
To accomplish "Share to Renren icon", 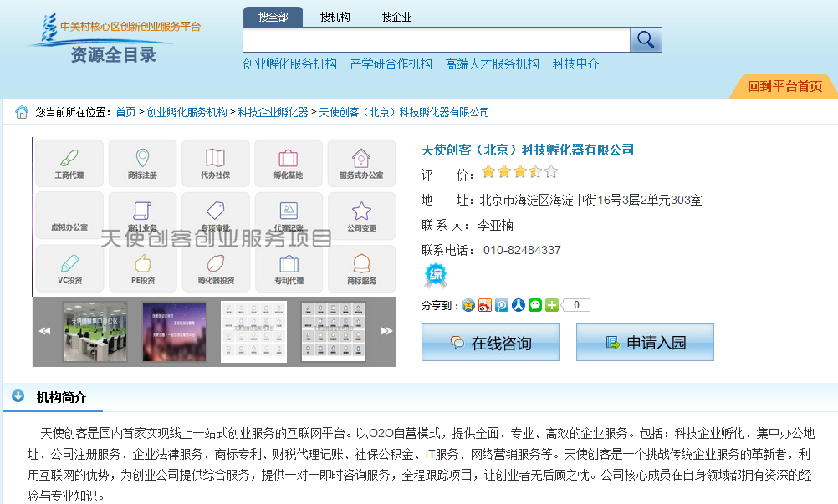I will [x=519, y=305].
